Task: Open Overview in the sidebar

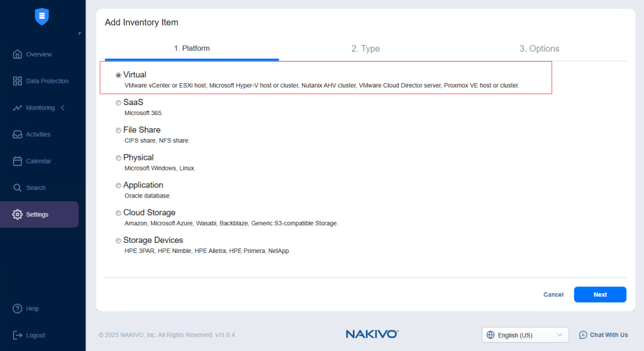Action: pyautogui.click(x=40, y=54)
